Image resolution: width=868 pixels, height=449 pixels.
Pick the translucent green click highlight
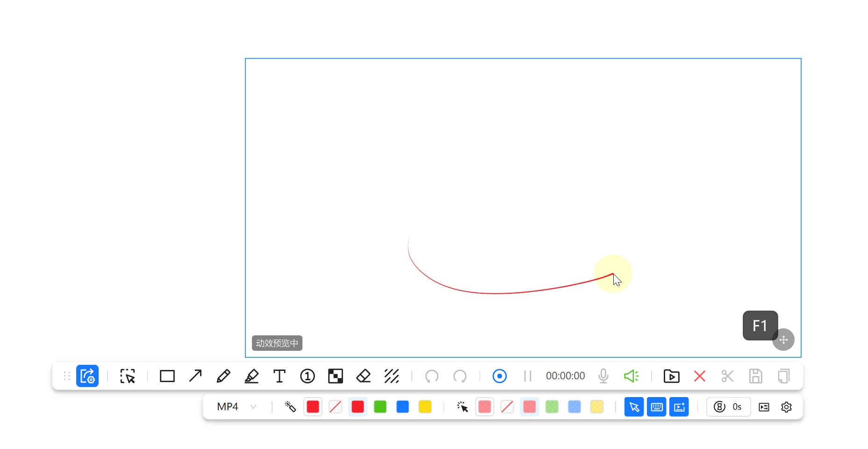click(552, 407)
